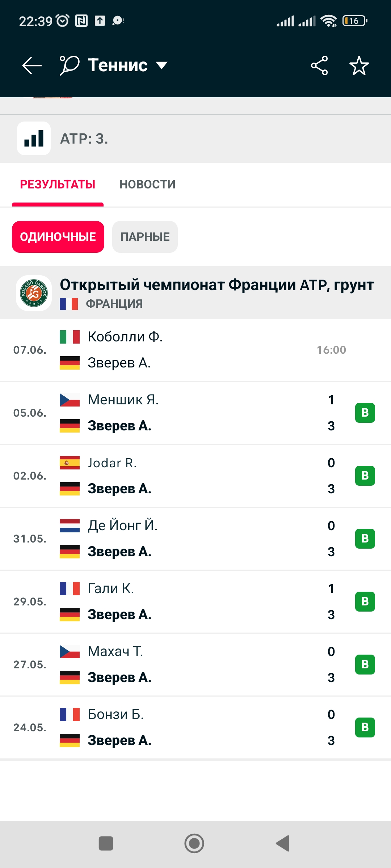Switch to the НОВОСТИ tab
The height and width of the screenshot is (868, 391).
[147, 184]
